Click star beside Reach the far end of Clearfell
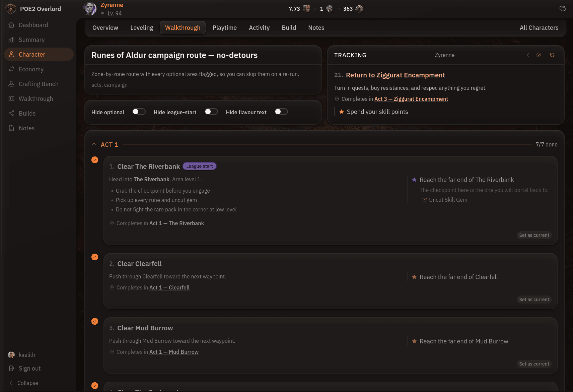 pos(414,277)
